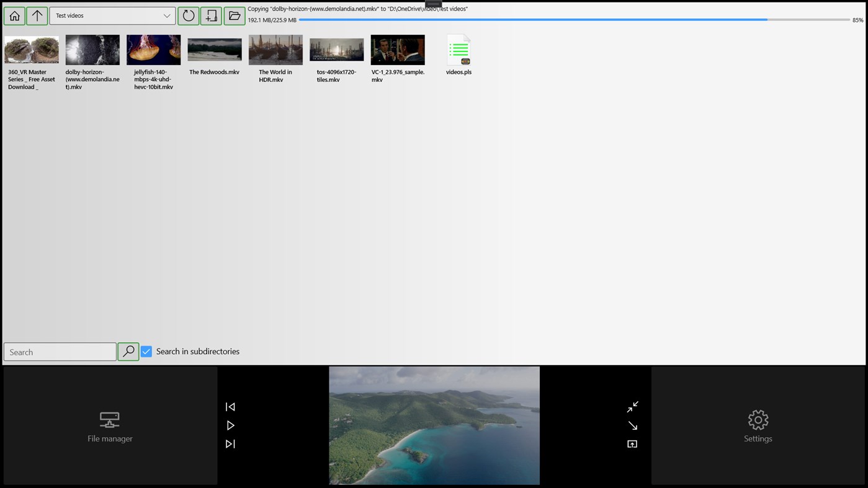Go up to parent folder
Screen dimensions: 868x488
(x=37, y=16)
